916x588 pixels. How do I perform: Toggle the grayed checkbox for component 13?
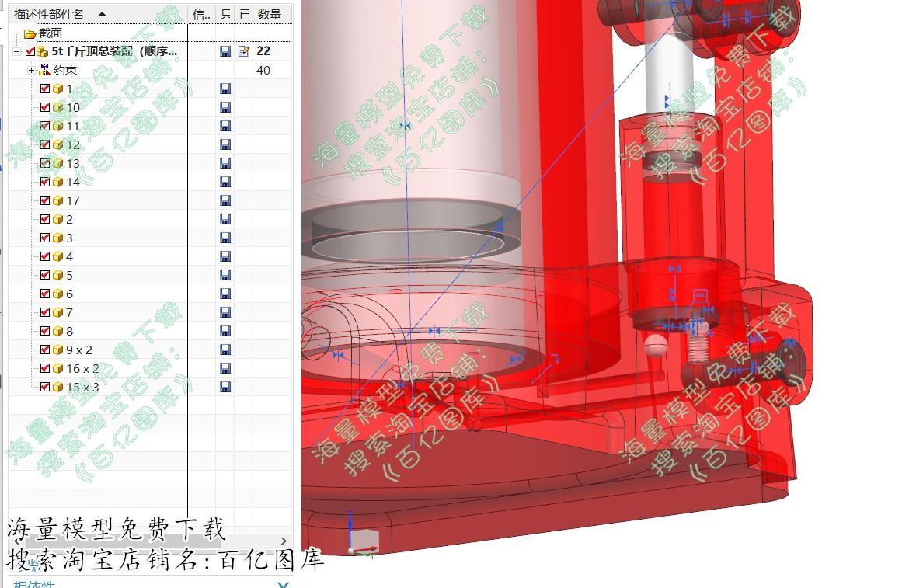(x=45, y=163)
